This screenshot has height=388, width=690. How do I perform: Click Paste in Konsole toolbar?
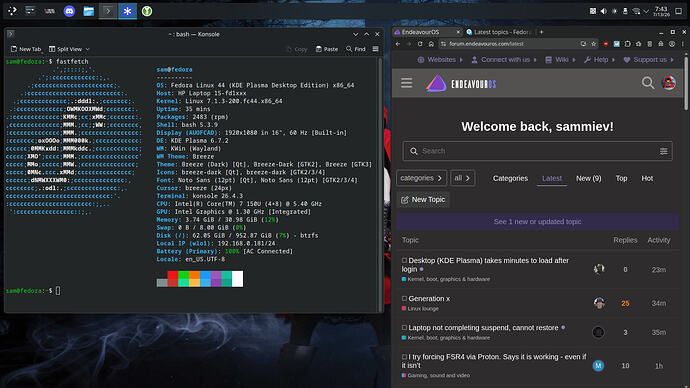coord(327,49)
